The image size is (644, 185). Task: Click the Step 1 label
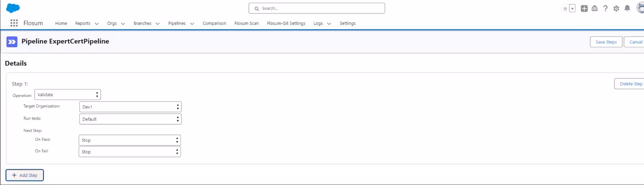(20, 84)
